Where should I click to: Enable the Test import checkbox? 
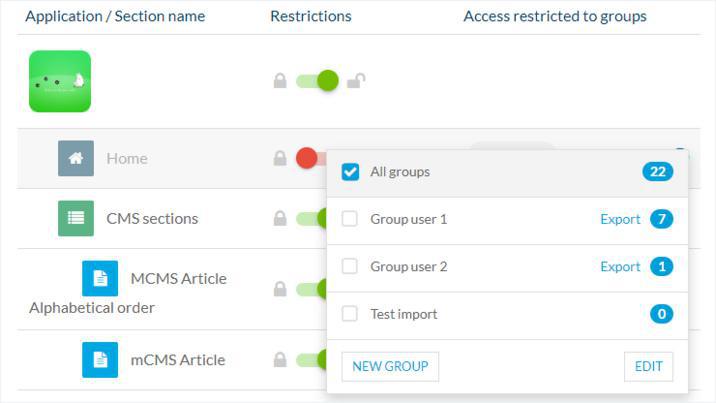[x=350, y=314]
